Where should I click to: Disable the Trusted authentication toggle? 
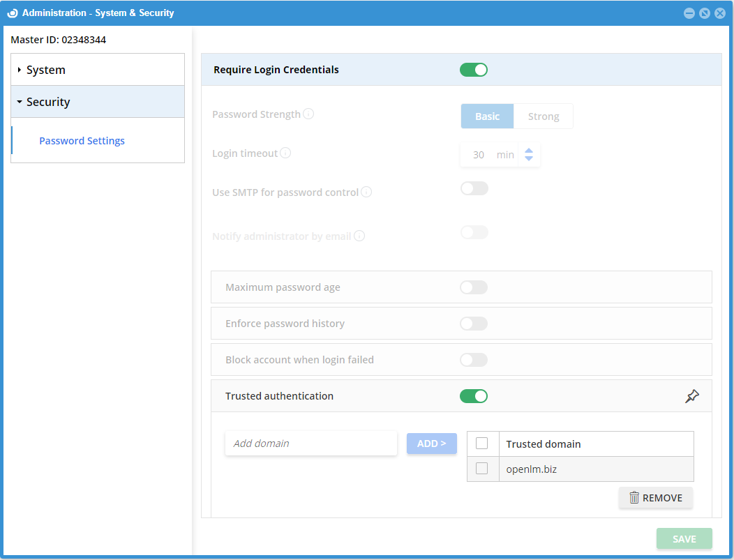pyautogui.click(x=474, y=396)
